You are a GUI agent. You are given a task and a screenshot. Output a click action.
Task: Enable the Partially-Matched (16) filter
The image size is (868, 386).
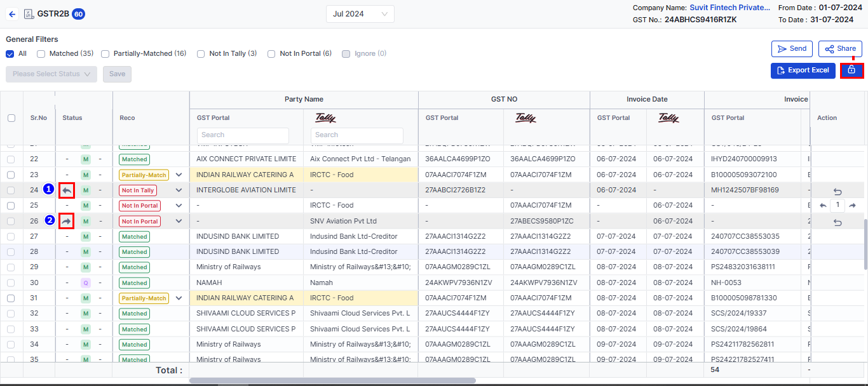point(105,54)
